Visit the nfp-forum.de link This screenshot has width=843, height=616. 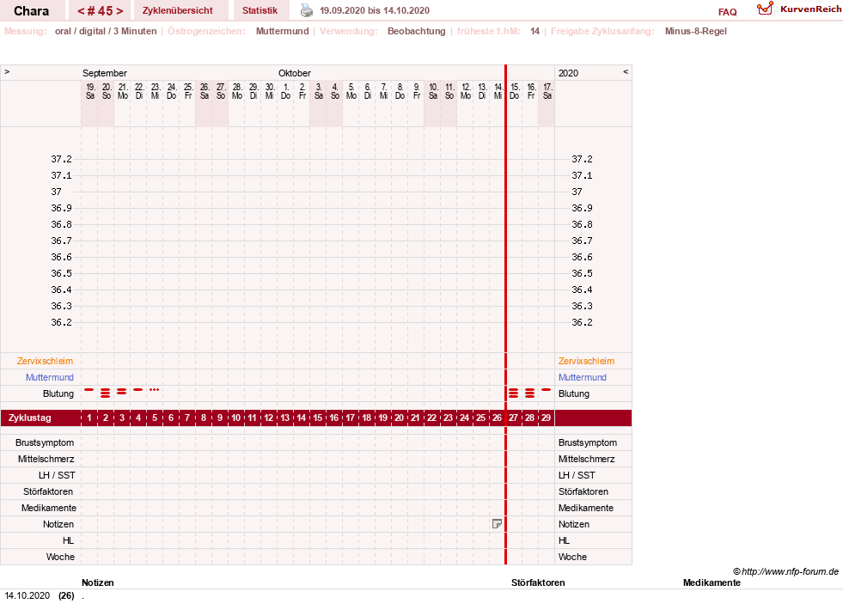coord(785,571)
